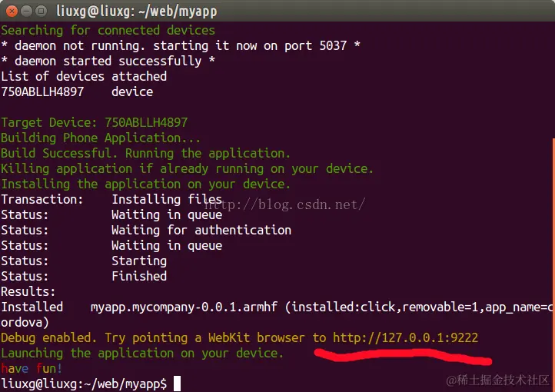The image size is (555, 392).
Task: Click 'Waiting for authentication' status text
Action: click(x=201, y=231)
